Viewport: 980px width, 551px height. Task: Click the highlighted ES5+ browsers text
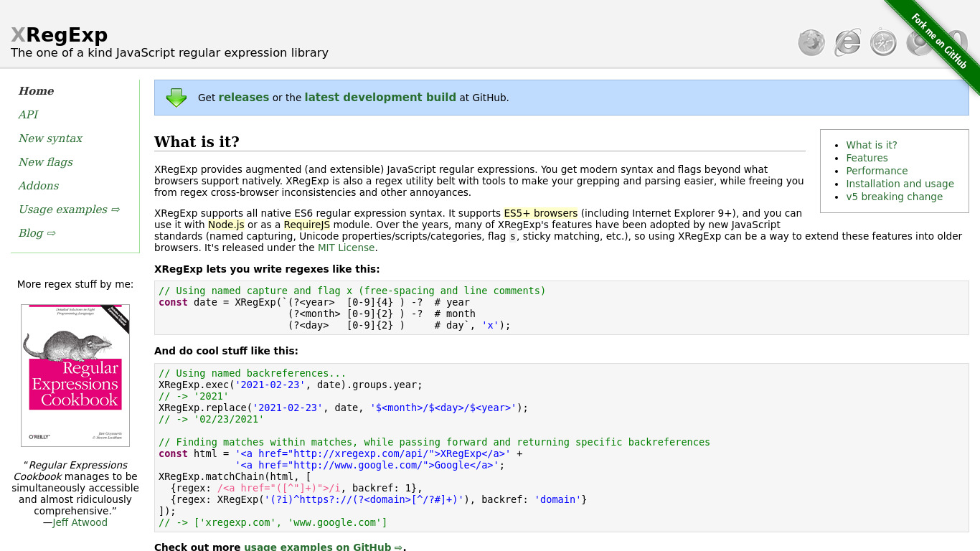pos(541,213)
